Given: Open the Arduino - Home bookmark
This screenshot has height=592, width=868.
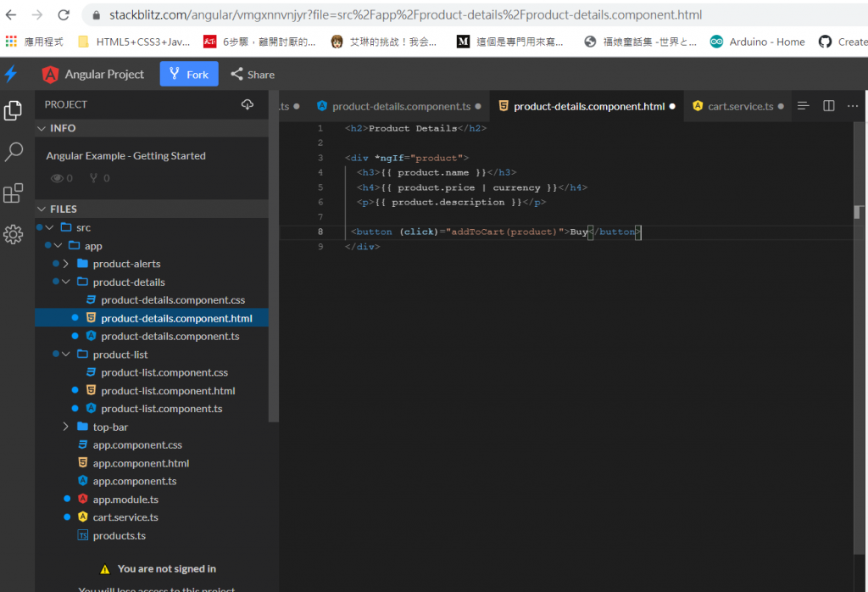Looking at the screenshot, I should tap(757, 42).
